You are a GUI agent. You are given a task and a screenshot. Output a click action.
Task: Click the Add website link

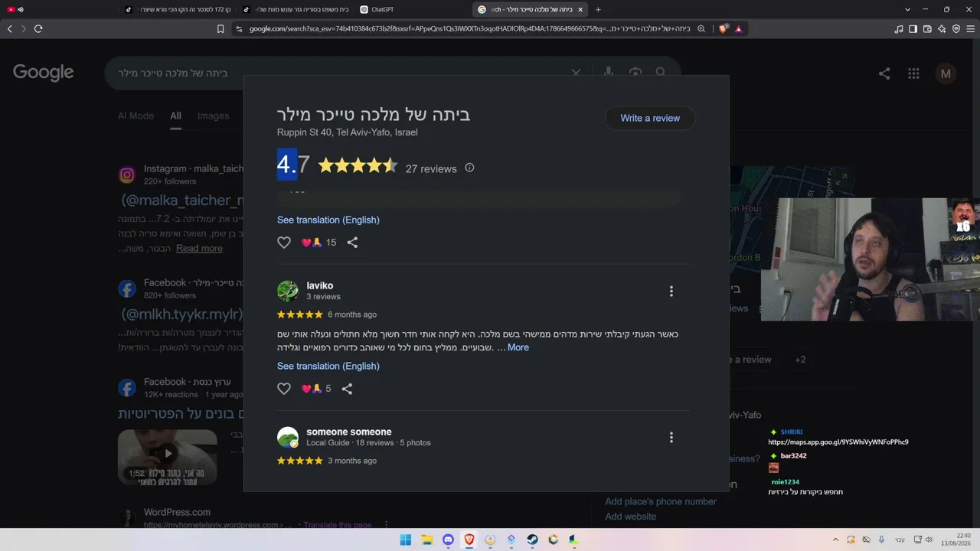point(630,517)
